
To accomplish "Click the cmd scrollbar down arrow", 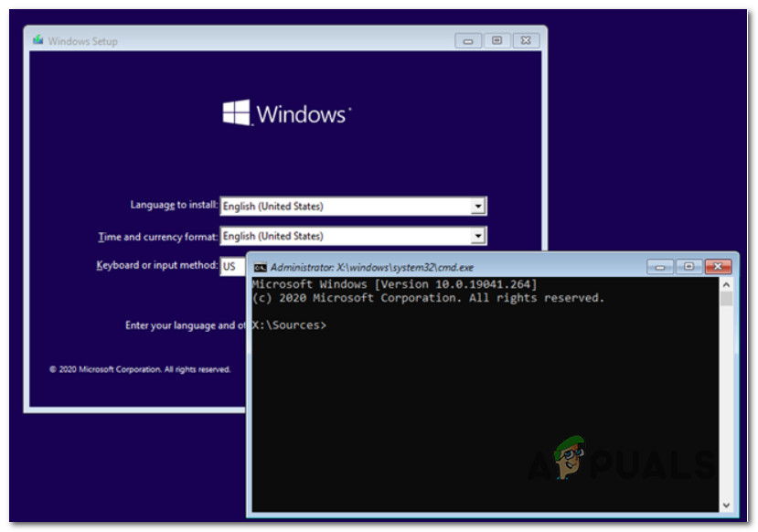I will pos(726,505).
